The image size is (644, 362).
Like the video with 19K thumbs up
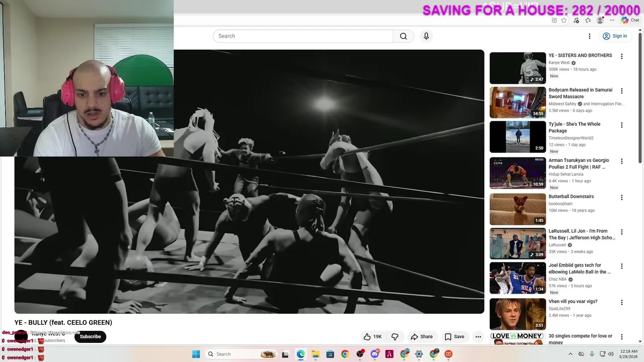tap(373, 337)
